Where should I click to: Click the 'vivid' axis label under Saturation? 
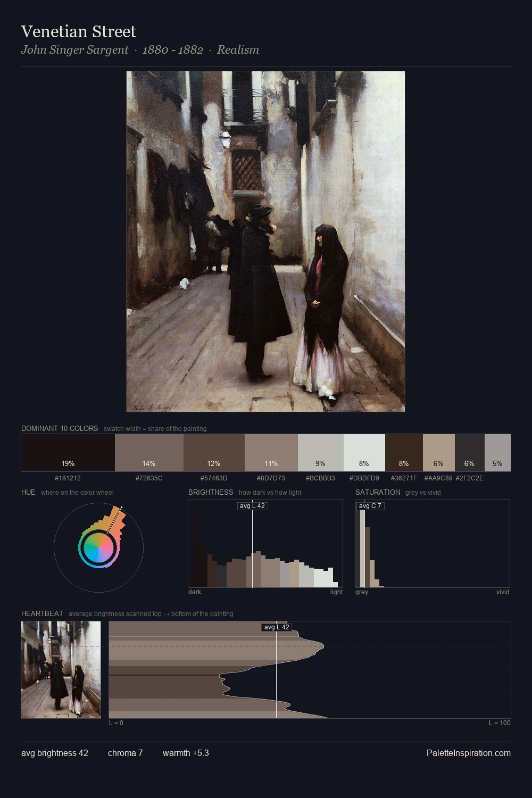pyautogui.click(x=503, y=592)
